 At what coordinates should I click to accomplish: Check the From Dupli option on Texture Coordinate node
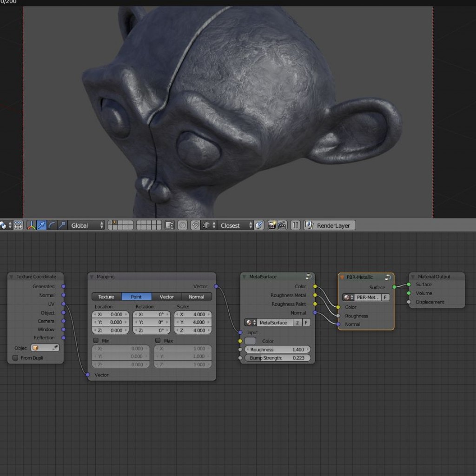[15, 358]
